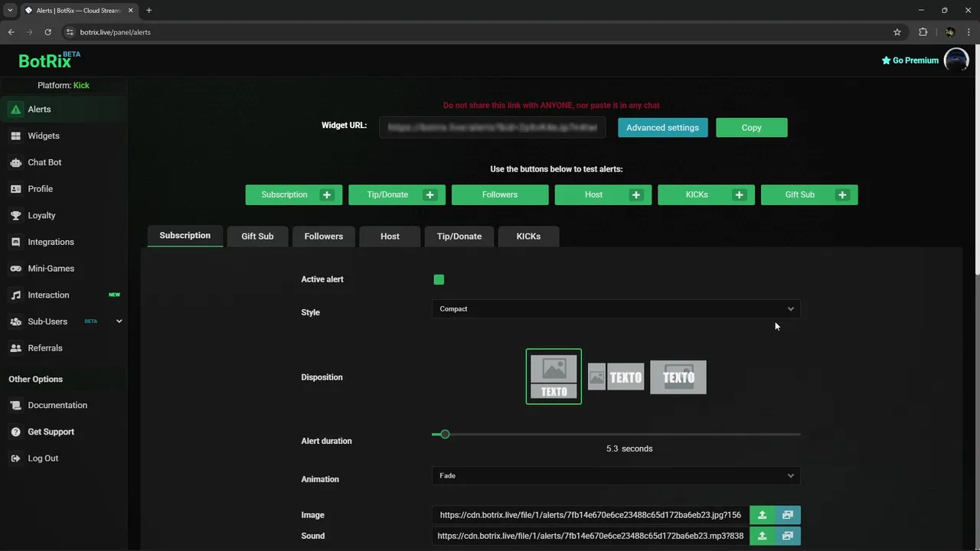Go back with the browser arrow
The image size is (980, 551).
[11, 32]
